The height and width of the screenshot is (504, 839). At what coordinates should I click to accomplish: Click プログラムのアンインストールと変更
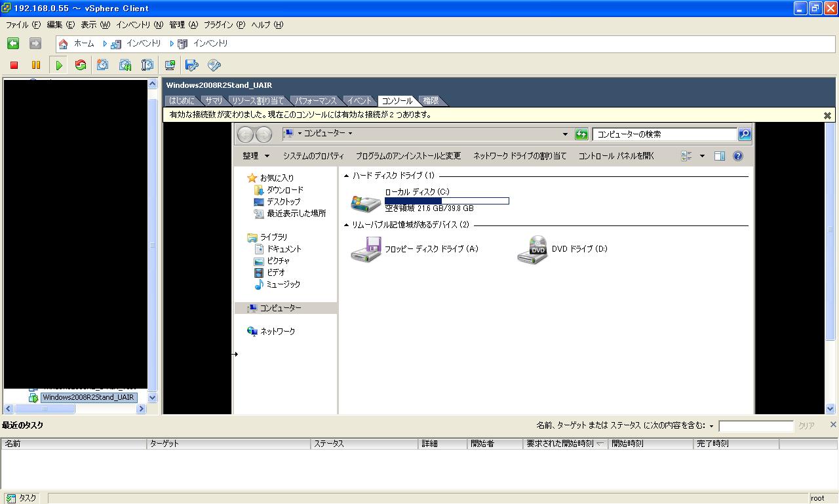(408, 156)
